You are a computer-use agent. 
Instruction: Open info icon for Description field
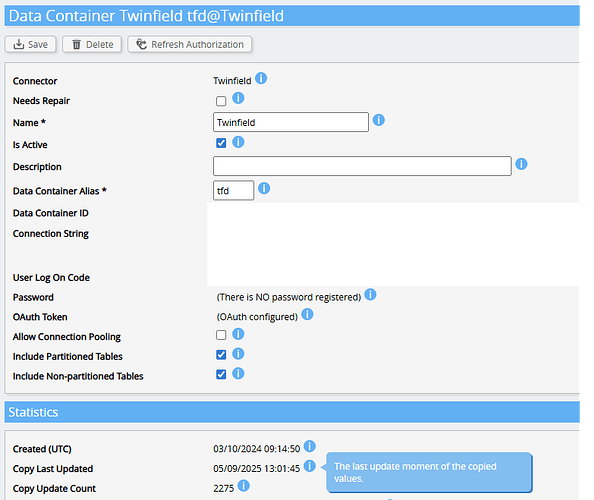[x=521, y=164]
